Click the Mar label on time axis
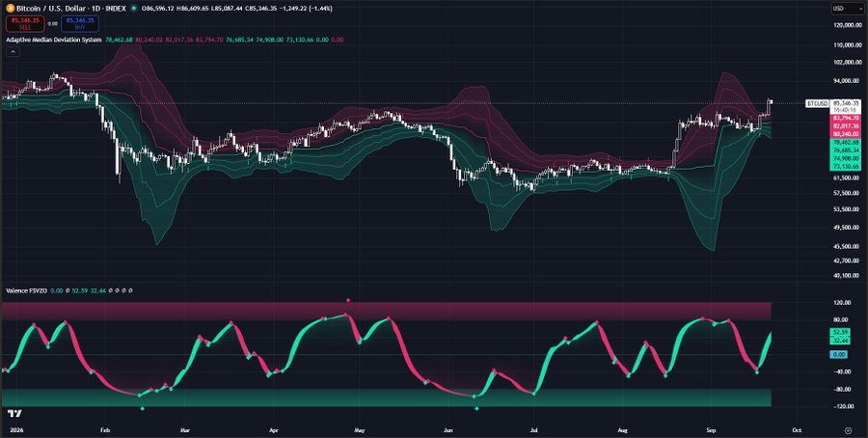868x438 pixels. click(x=185, y=430)
